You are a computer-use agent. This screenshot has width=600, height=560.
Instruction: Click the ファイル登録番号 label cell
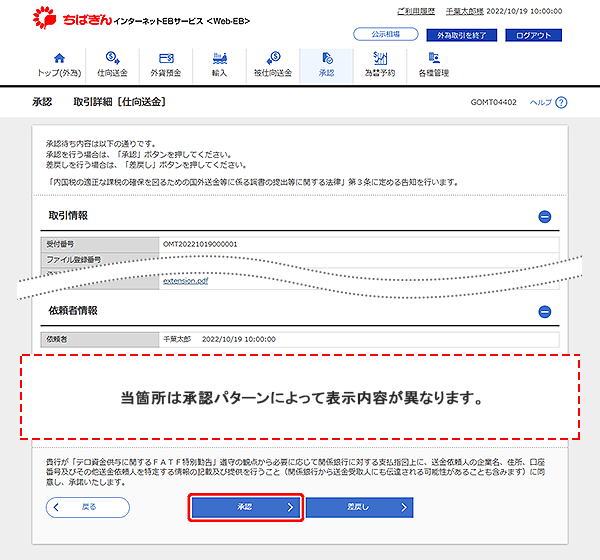100,260
